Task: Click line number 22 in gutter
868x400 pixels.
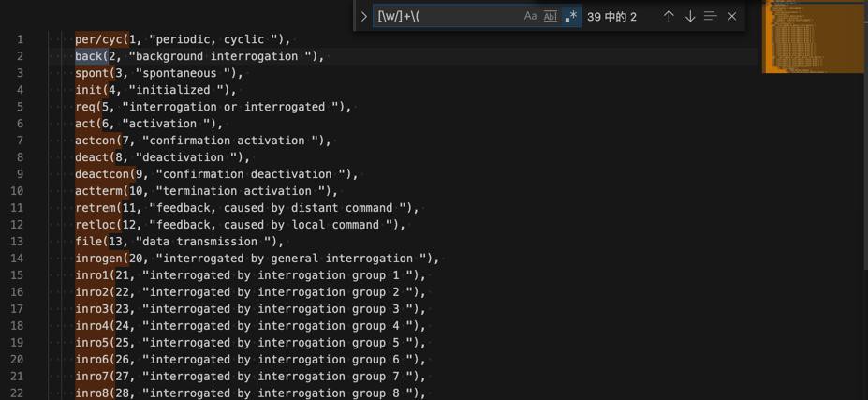Action: coord(17,393)
